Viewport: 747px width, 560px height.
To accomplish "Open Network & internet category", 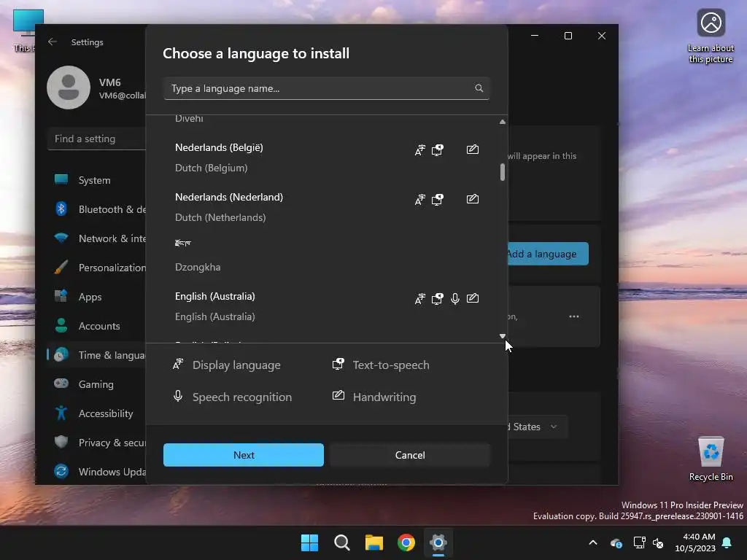I will coord(97,238).
